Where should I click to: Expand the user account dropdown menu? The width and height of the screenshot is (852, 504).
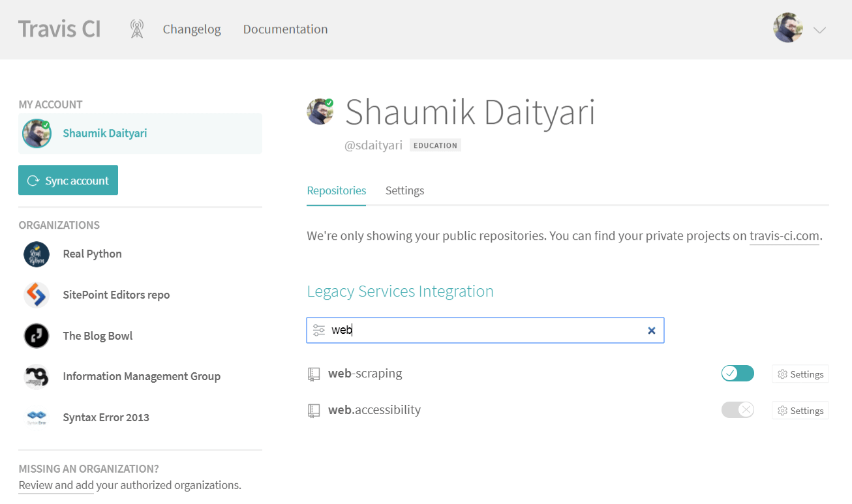(819, 30)
